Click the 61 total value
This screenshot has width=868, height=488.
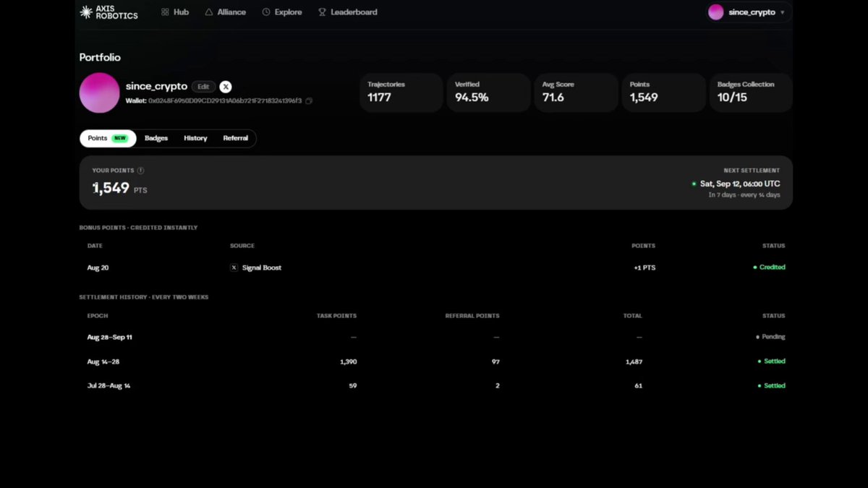pos(639,386)
